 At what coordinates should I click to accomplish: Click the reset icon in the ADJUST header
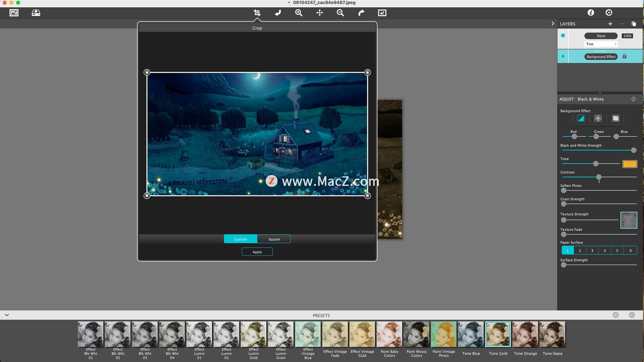click(633, 99)
